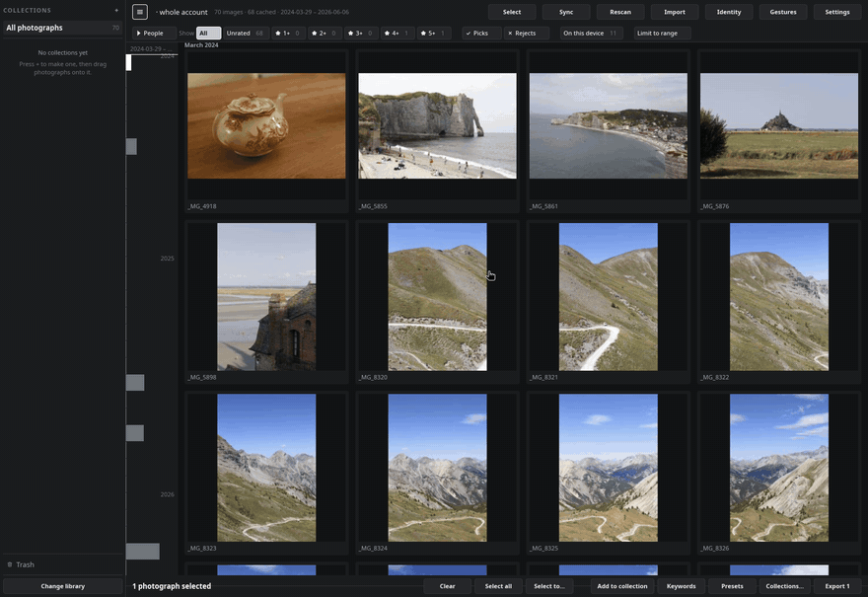Filter by 2+ star rating
The width and height of the screenshot is (868, 597).
tap(325, 34)
